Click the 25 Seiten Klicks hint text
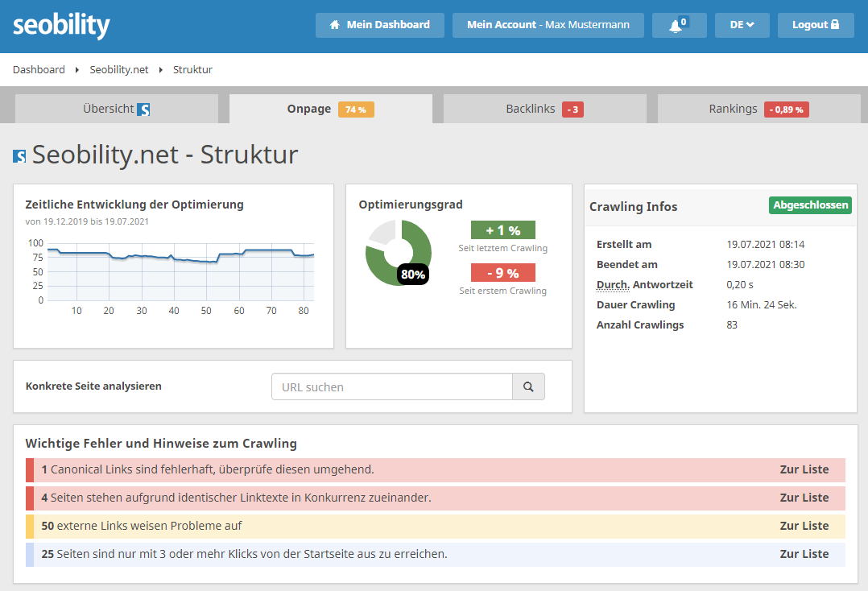This screenshot has height=591, width=868. tap(245, 554)
